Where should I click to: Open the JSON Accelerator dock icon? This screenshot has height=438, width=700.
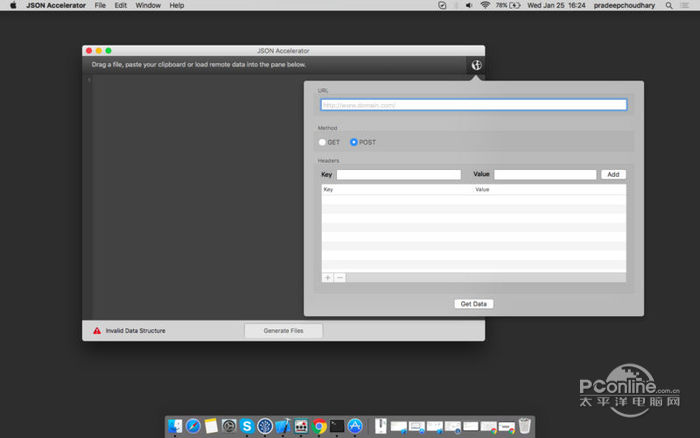pyautogui.click(x=301, y=426)
